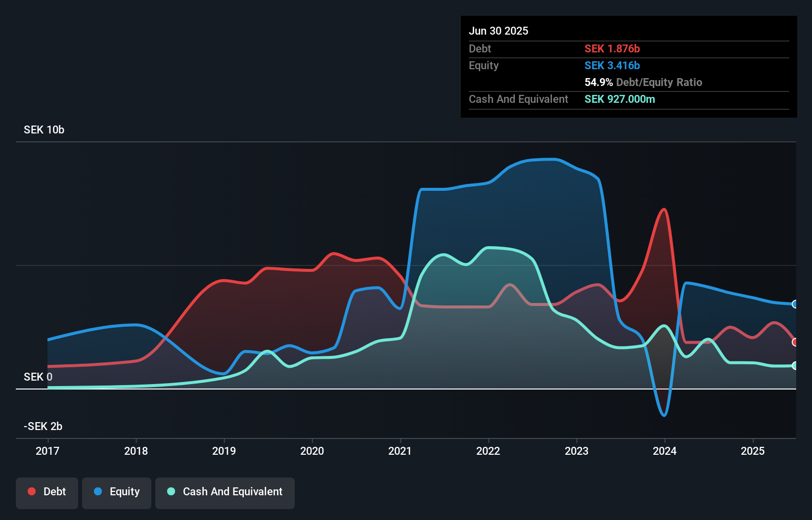Click the red Debt legend dot

pos(32,491)
